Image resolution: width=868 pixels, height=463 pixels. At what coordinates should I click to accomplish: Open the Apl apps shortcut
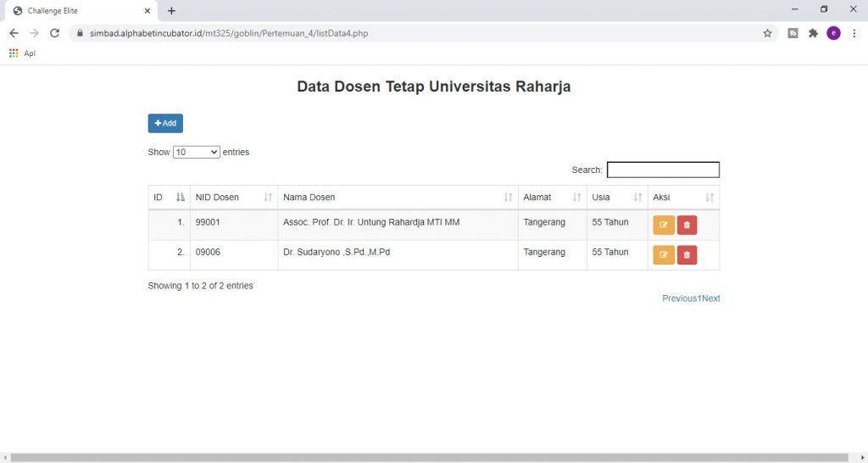[x=22, y=53]
